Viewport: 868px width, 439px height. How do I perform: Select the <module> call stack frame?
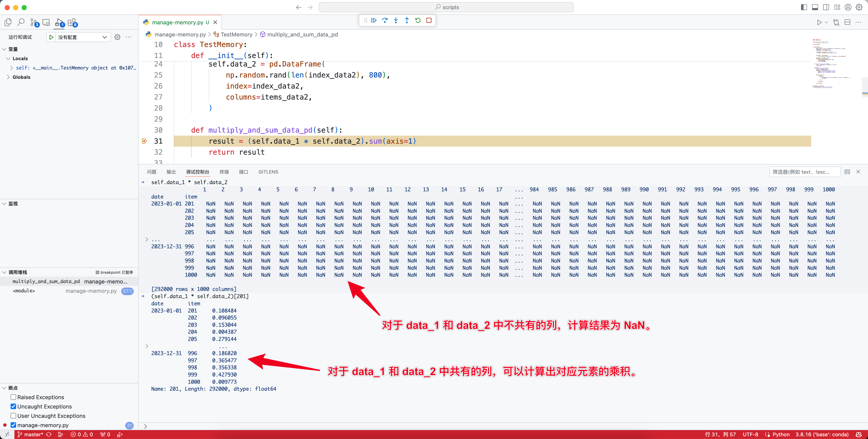click(x=24, y=291)
